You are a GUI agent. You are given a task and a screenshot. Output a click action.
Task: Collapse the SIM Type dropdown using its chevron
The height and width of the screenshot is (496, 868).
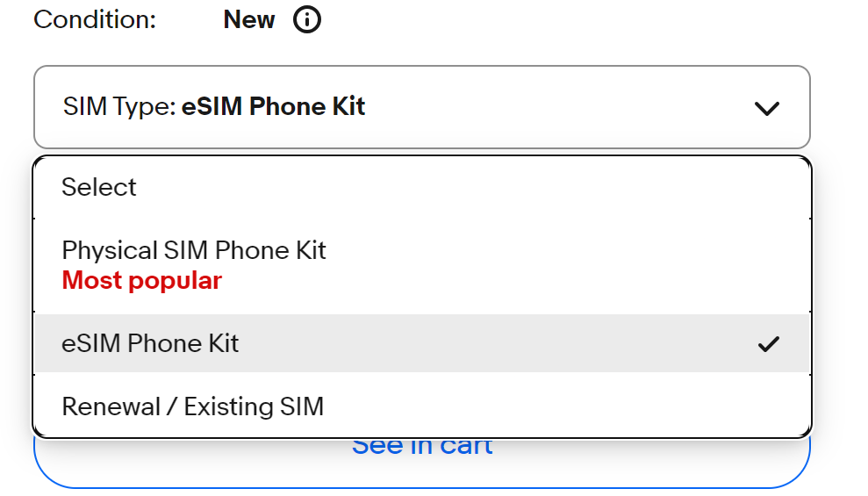click(766, 108)
